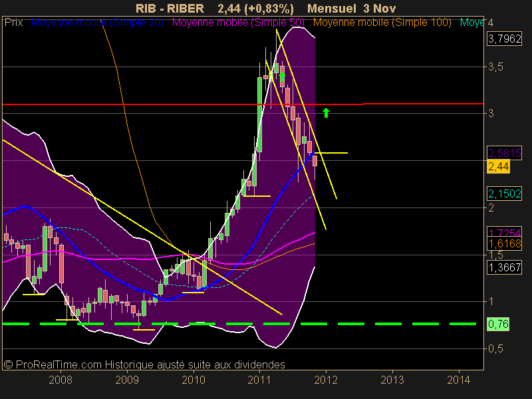The image size is (532, 399).
Task: Click the 2008 date axis label
Action: pos(61,380)
